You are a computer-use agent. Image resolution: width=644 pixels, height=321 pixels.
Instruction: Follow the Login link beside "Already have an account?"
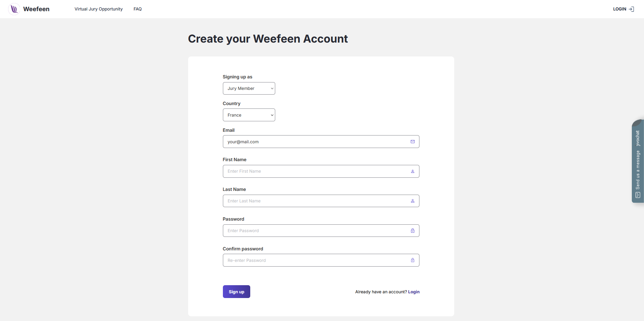pos(414,292)
